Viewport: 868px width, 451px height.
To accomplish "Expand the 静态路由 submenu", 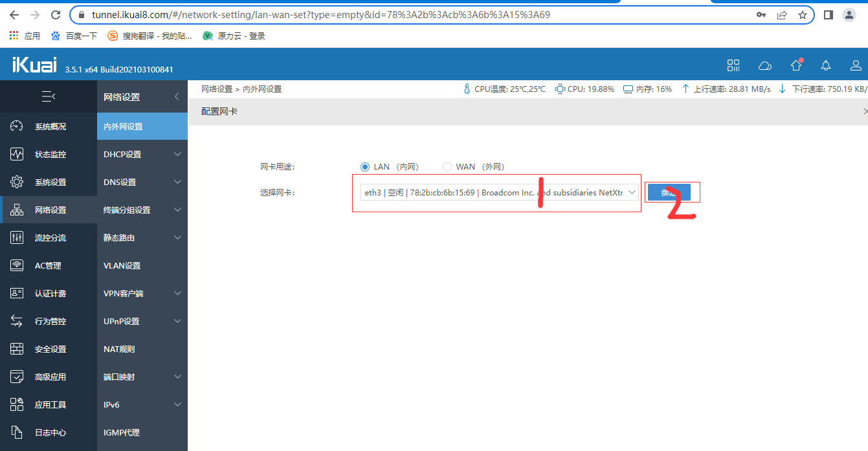I will (142, 237).
